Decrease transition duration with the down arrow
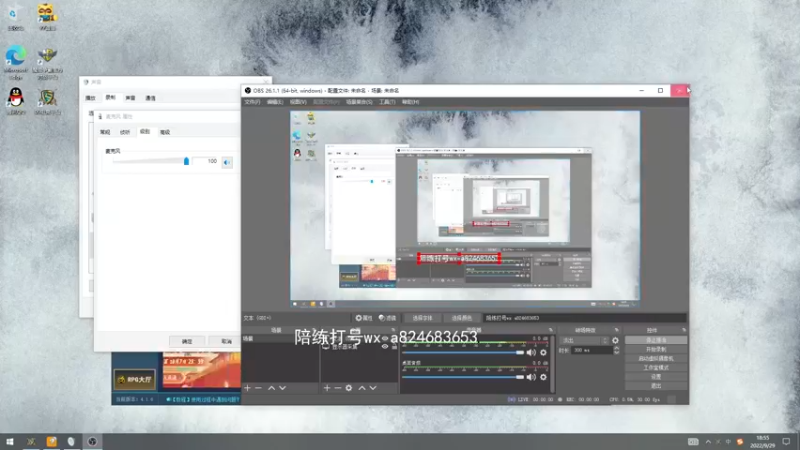 click(616, 353)
